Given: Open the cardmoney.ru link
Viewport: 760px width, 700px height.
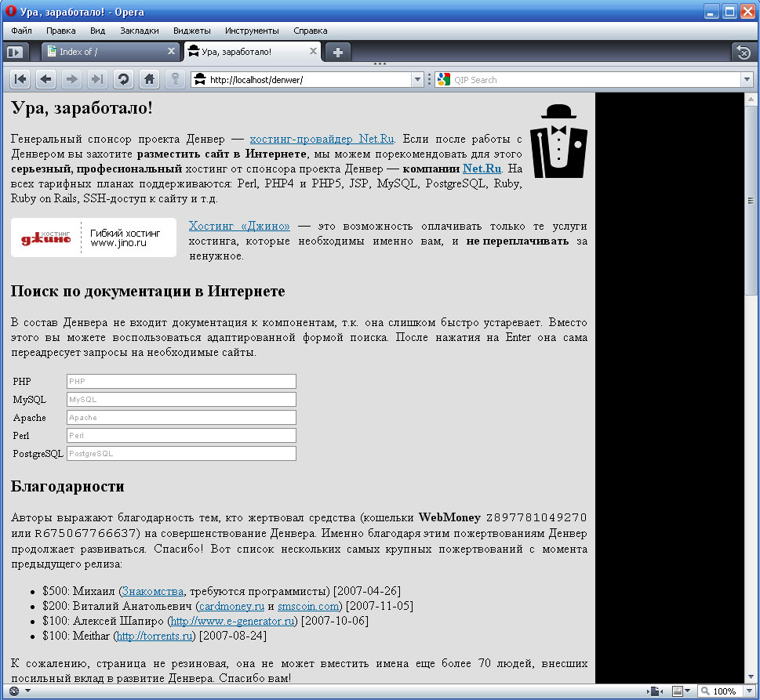Looking at the screenshot, I should (x=231, y=606).
